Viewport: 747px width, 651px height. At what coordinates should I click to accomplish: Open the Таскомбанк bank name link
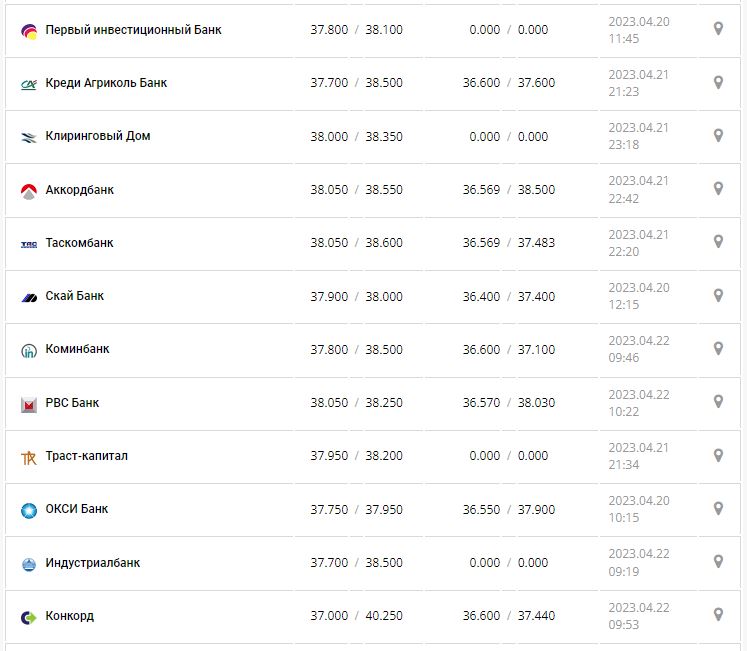(80, 243)
